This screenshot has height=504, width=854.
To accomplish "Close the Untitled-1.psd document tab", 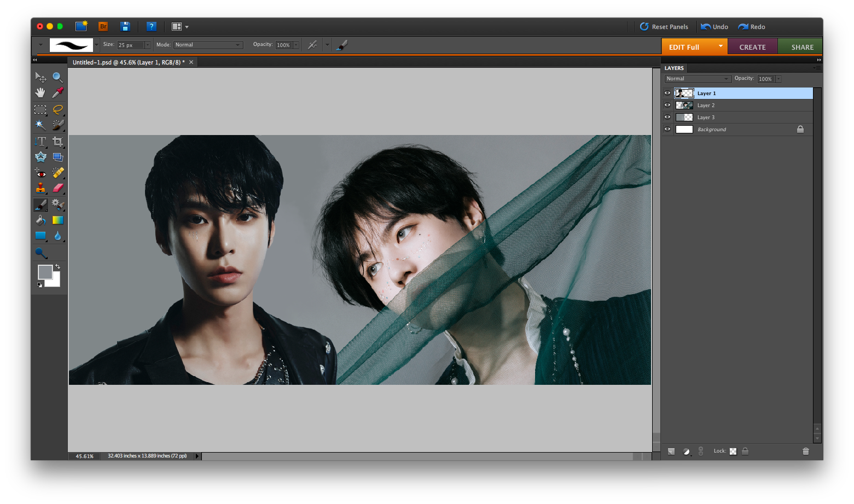I will 191,62.
